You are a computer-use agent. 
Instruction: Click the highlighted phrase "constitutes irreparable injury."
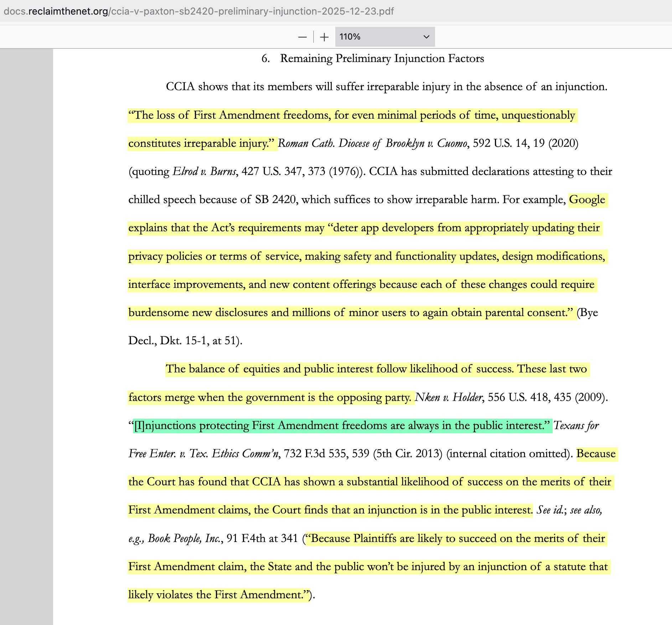(201, 143)
